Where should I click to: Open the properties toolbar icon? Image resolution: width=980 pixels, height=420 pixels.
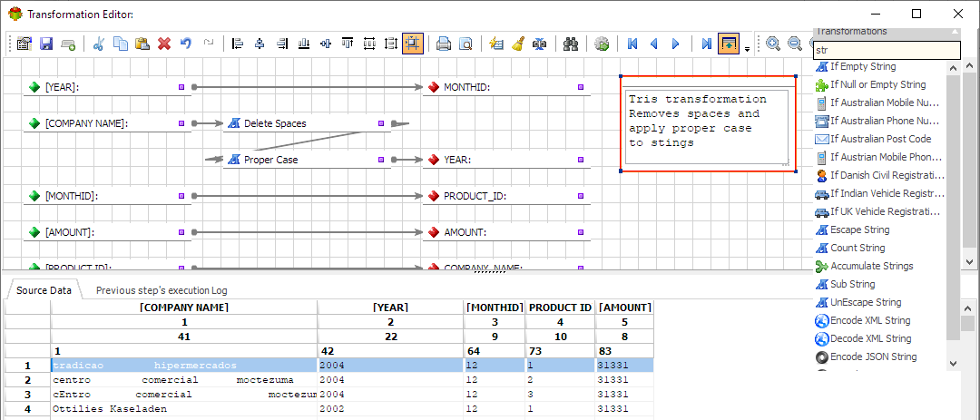click(x=24, y=44)
